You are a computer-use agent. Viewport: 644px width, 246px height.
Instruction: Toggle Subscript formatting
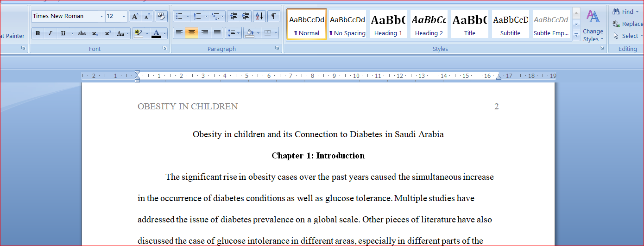coord(95,33)
